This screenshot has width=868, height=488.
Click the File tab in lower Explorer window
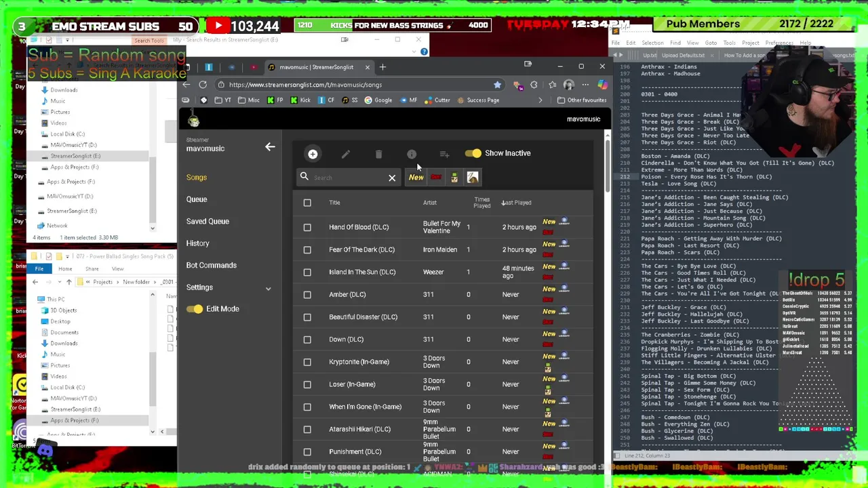39,269
